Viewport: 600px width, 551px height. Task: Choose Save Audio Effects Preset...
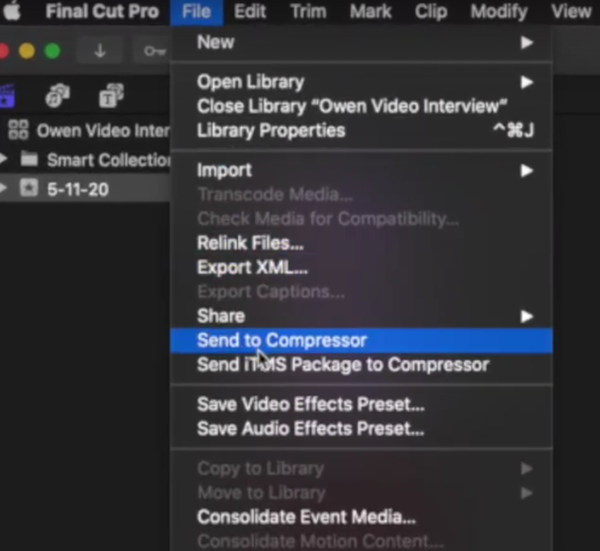[361, 429]
